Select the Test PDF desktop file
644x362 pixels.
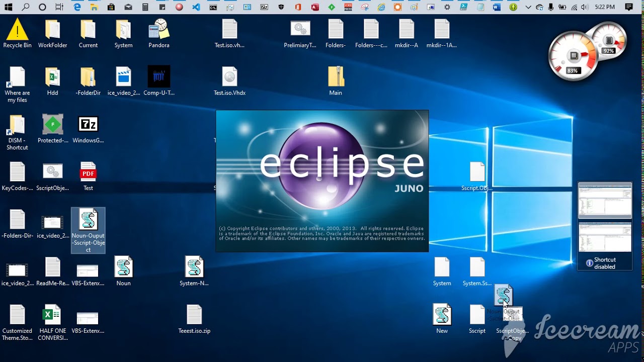click(x=88, y=176)
